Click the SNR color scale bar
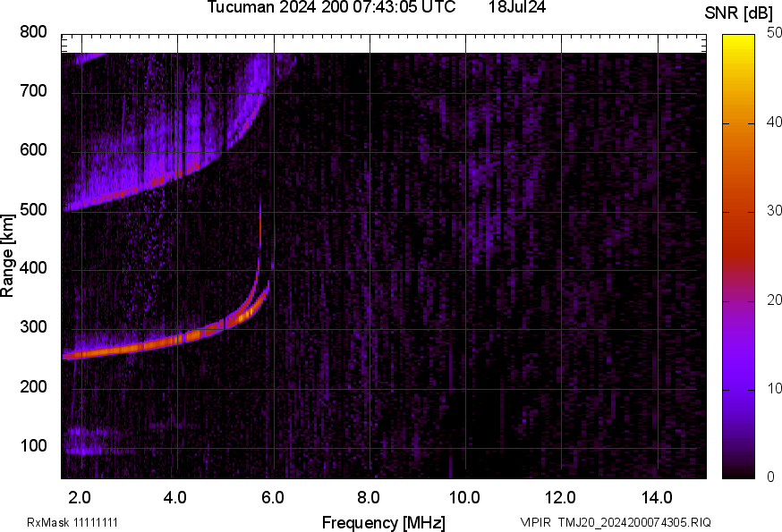 739,257
